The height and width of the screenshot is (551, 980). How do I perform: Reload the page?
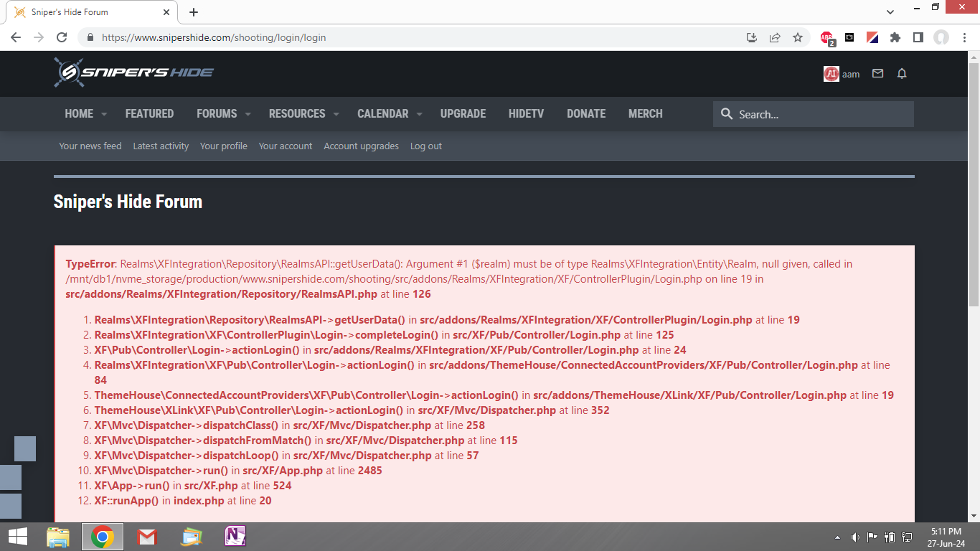point(62,37)
